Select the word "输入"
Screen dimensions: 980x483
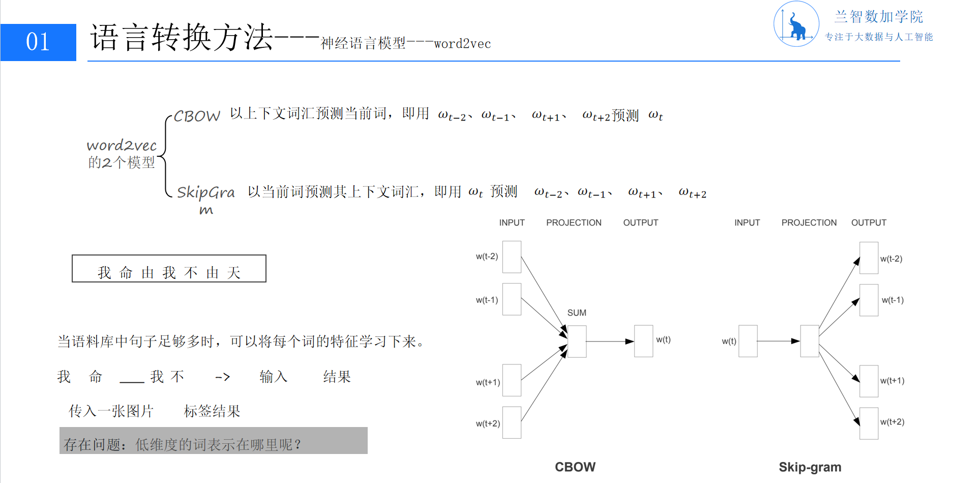(x=274, y=377)
